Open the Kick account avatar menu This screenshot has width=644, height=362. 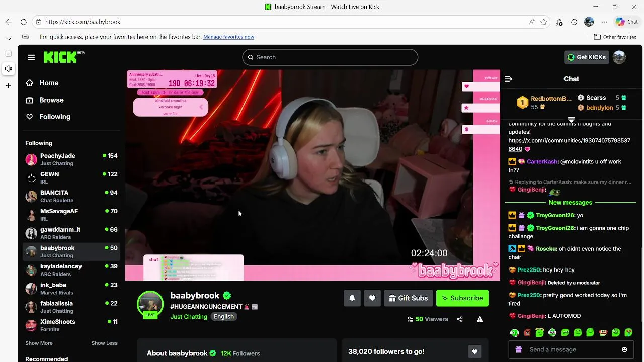[x=619, y=57]
